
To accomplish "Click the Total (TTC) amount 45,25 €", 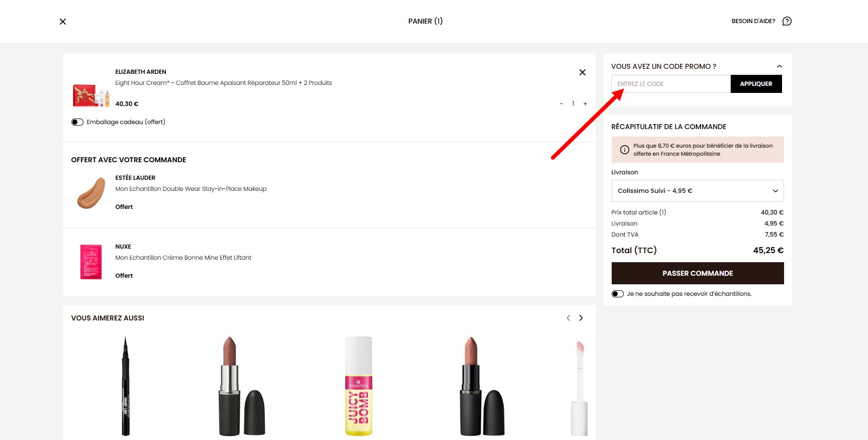I will click(768, 250).
